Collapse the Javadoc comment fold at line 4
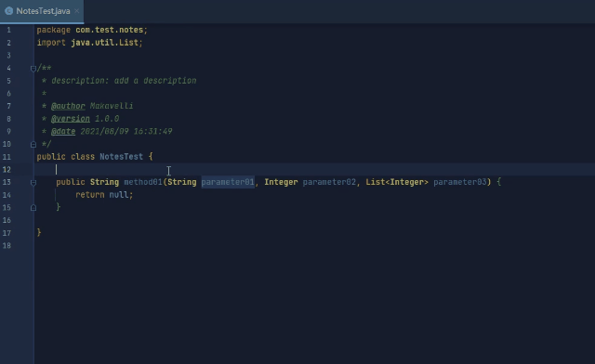The image size is (595, 364). 33,69
